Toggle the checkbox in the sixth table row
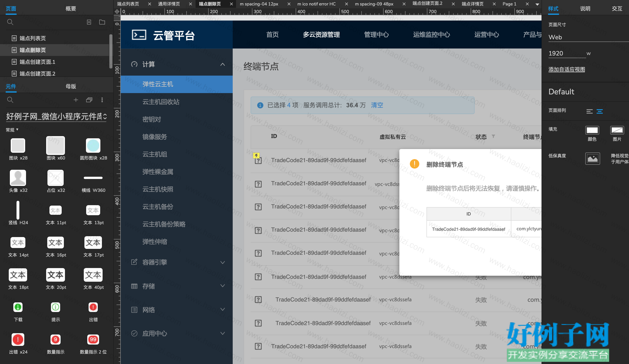 coord(258,277)
